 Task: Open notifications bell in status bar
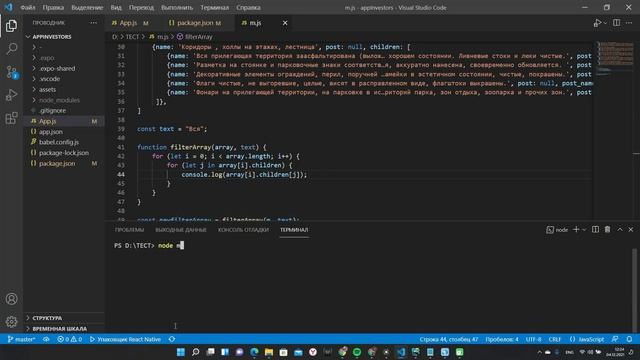tap(629, 339)
